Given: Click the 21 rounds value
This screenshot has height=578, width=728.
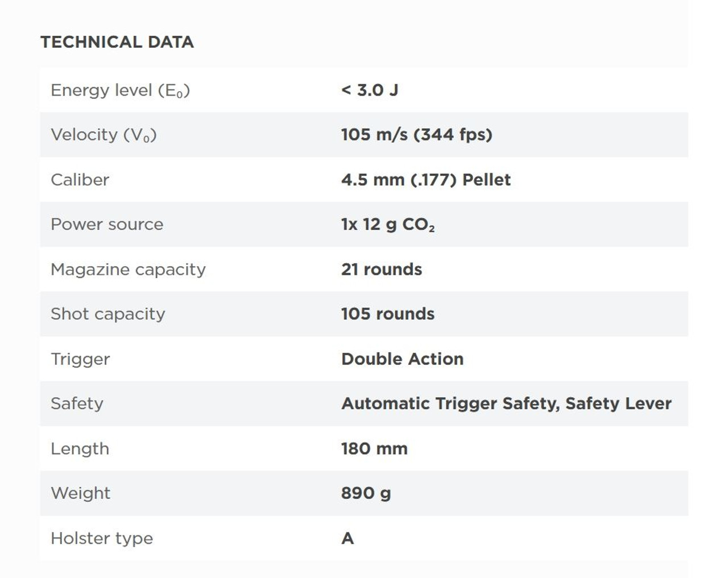Looking at the screenshot, I should [382, 269].
